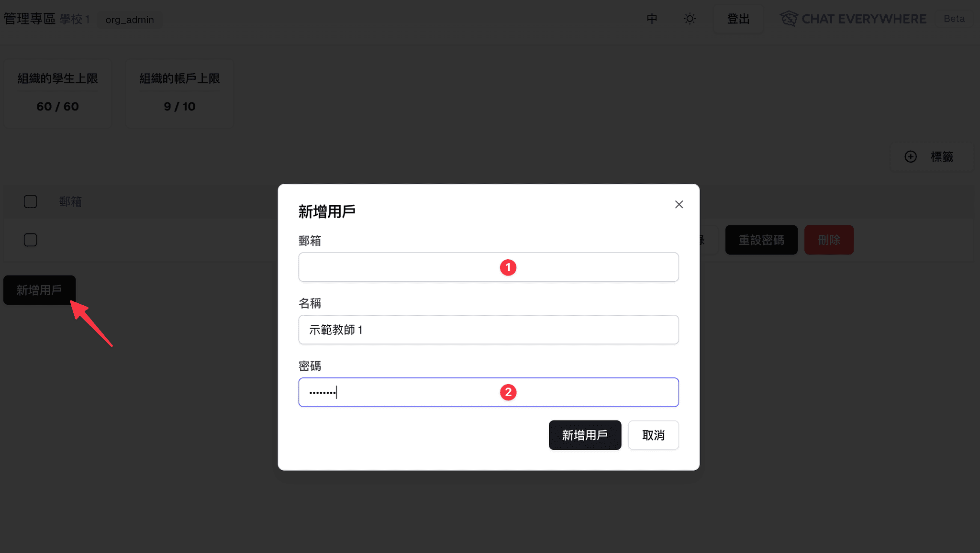
Task: Add a tag with the 標籤 button
Action: pos(931,156)
